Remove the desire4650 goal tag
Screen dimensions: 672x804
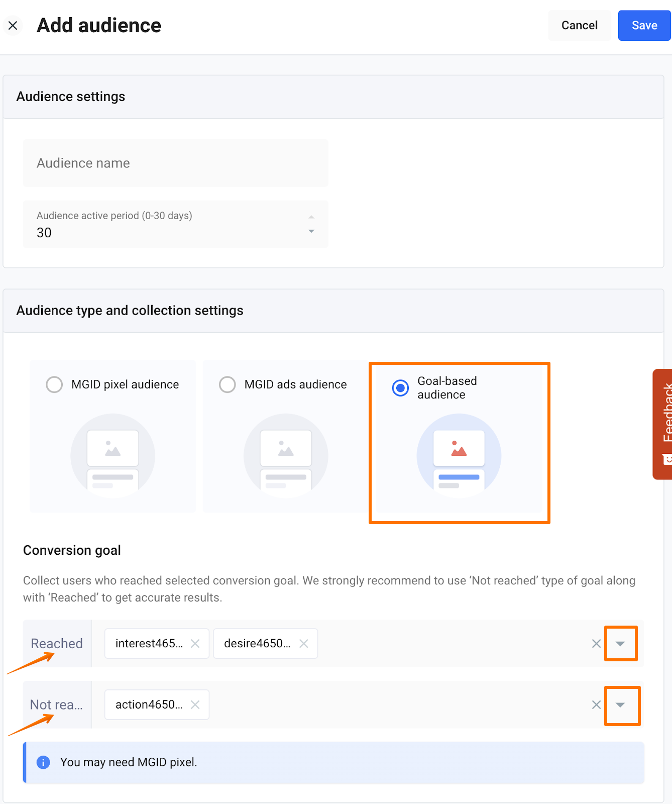[x=304, y=644]
